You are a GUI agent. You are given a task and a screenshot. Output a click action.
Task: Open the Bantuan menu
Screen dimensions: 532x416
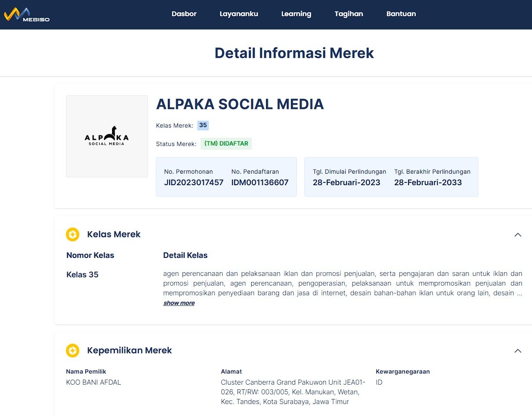[401, 14]
